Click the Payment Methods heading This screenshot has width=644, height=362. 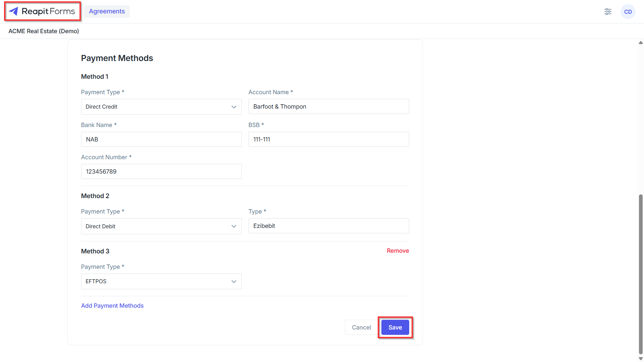(x=117, y=58)
